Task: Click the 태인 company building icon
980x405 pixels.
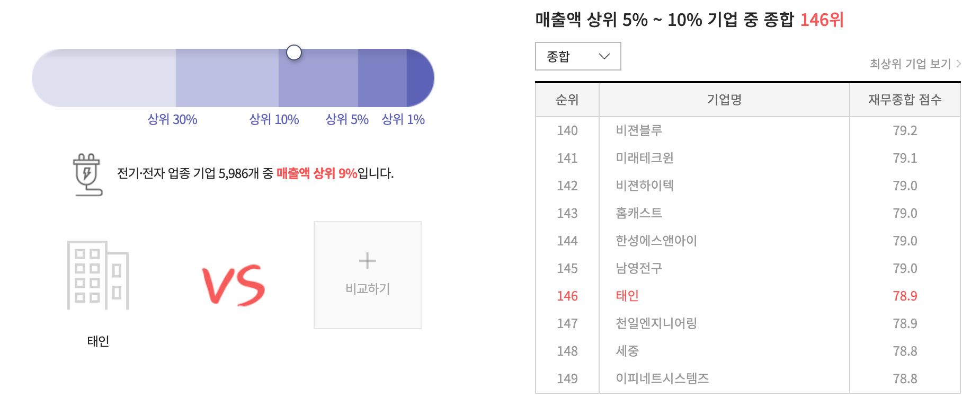Action: tap(98, 275)
